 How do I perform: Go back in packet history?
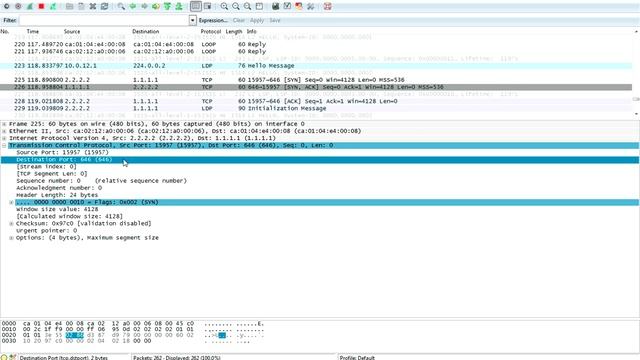click(x=133, y=7)
